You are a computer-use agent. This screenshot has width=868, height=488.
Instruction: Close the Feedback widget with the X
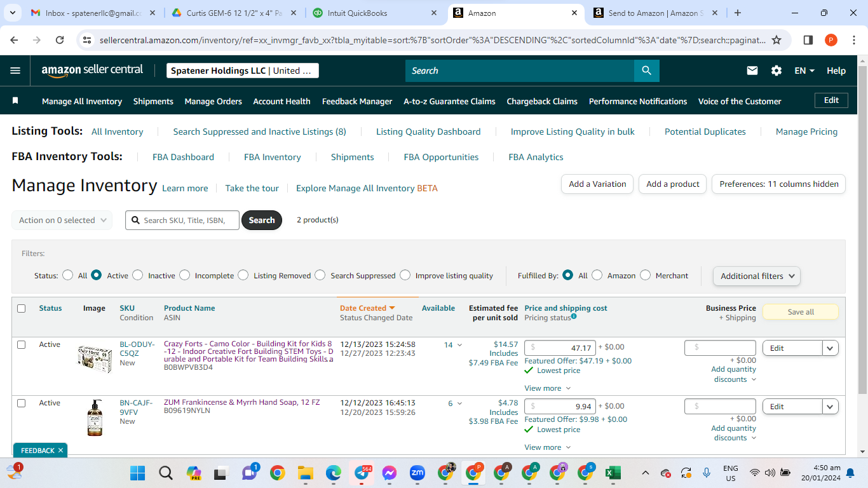coord(60,451)
